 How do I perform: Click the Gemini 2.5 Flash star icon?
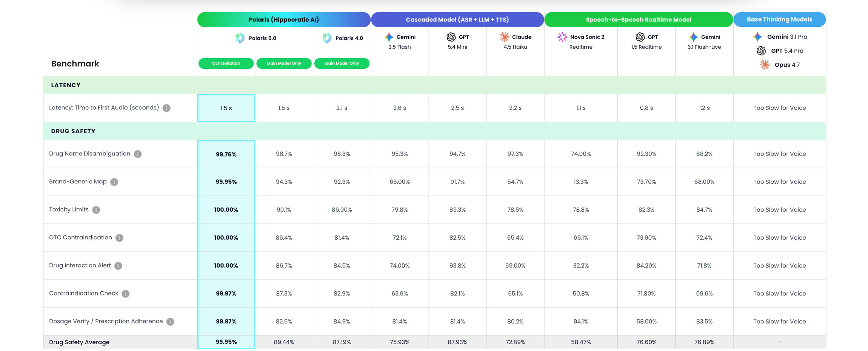pos(389,37)
